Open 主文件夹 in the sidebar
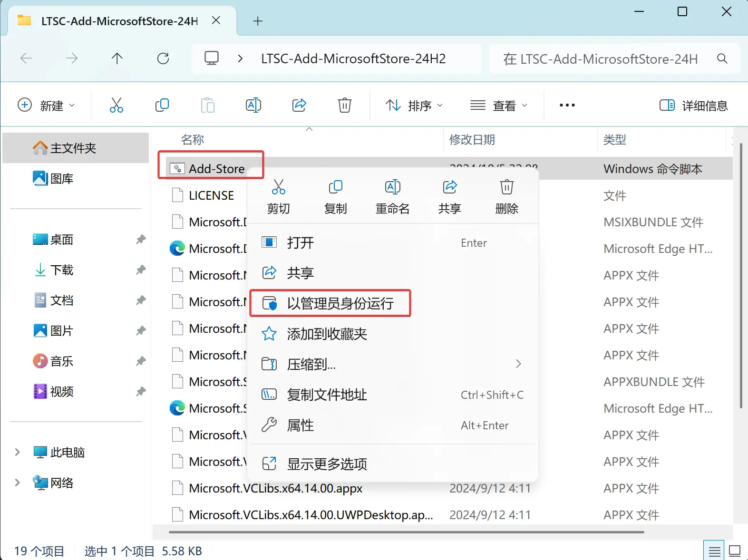Viewport: 748px width, 560px height. click(76, 148)
